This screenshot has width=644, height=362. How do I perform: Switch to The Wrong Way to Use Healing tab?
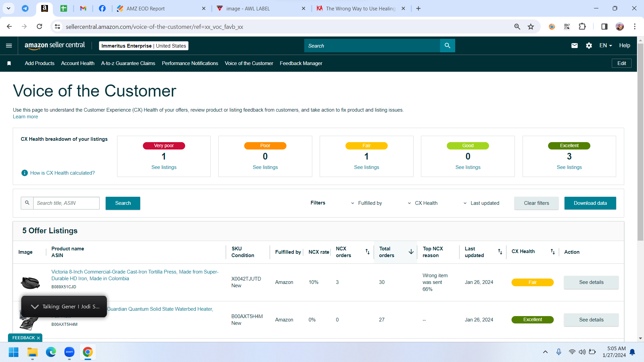coord(361,8)
